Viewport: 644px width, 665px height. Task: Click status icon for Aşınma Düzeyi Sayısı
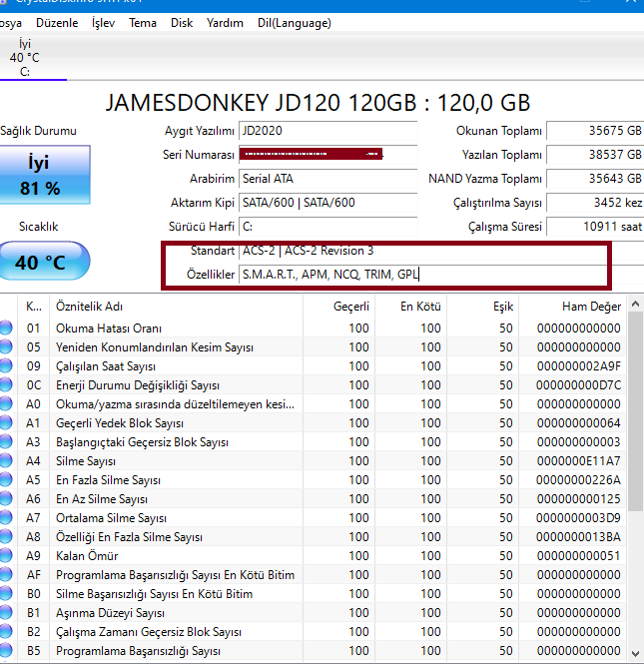pos(6,612)
